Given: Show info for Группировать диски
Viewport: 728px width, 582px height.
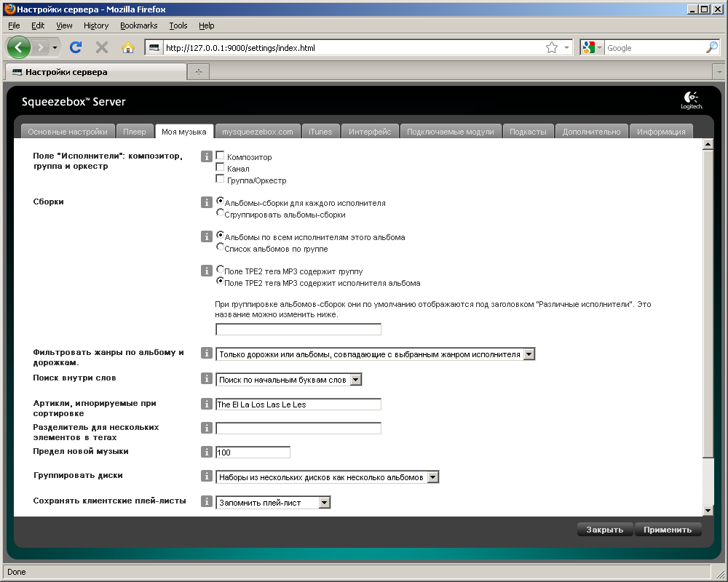Looking at the screenshot, I should tap(207, 476).
